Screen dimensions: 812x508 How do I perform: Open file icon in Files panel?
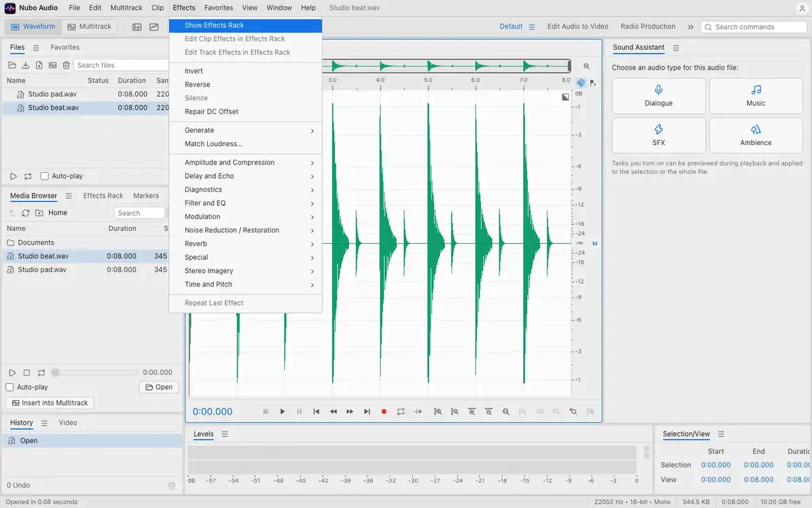click(x=12, y=65)
